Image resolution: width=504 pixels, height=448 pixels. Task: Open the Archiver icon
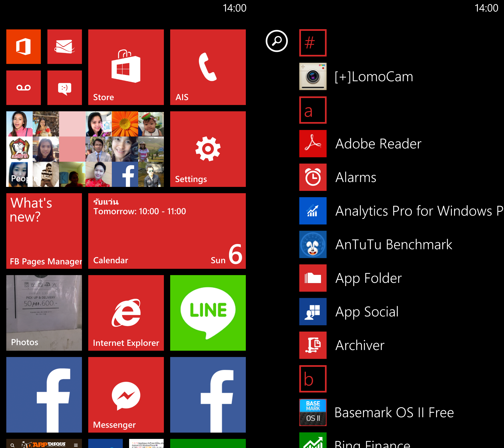click(x=313, y=345)
